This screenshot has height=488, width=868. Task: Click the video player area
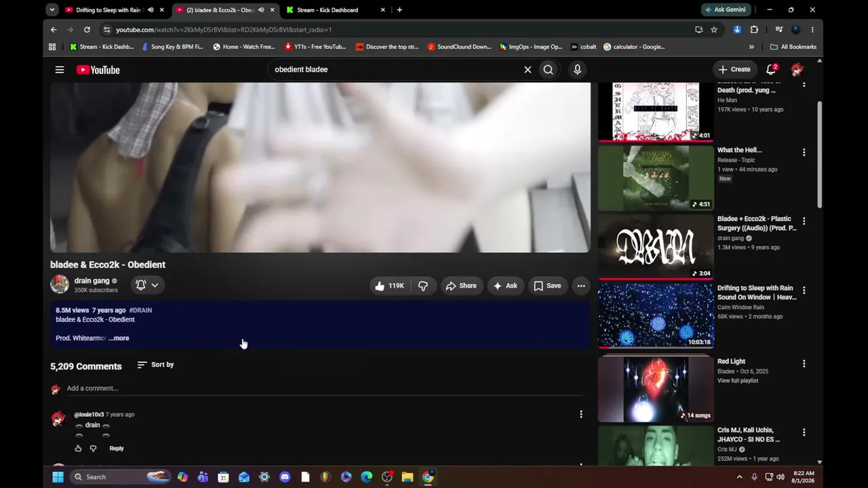(320, 167)
